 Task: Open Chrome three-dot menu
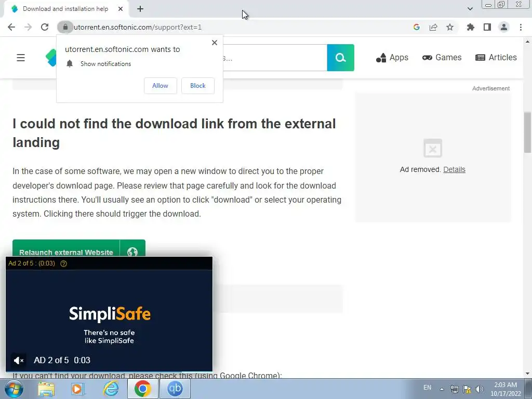click(521, 27)
